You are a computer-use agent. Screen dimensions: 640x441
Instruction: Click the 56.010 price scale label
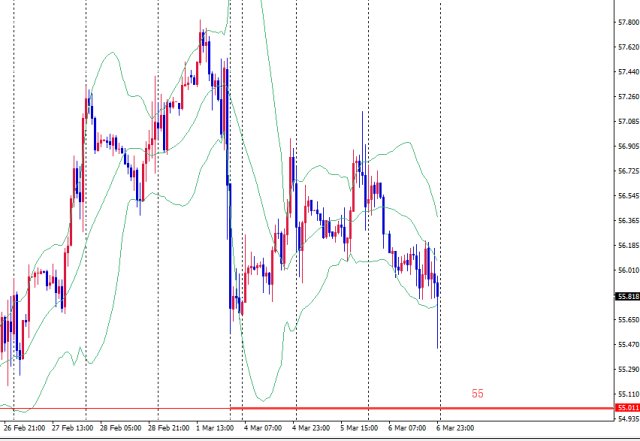[x=629, y=270]
